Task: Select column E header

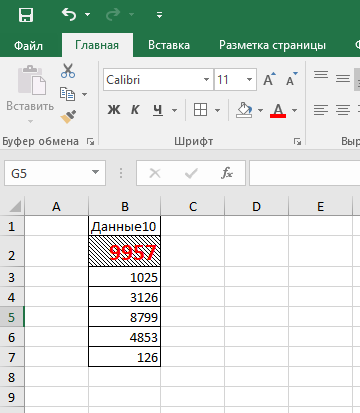Action: 320,206
